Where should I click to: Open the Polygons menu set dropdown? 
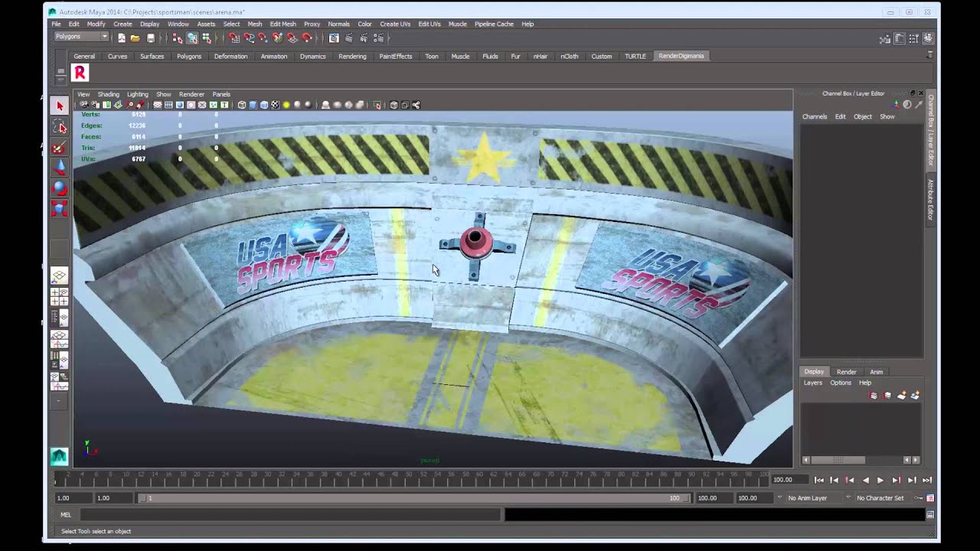(x=81, y=37)
